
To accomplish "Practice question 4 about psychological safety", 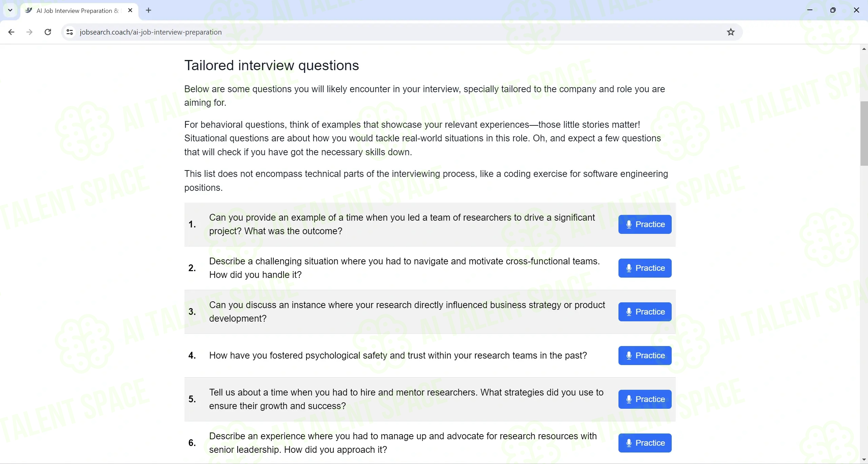I will [x=645, y=356].
